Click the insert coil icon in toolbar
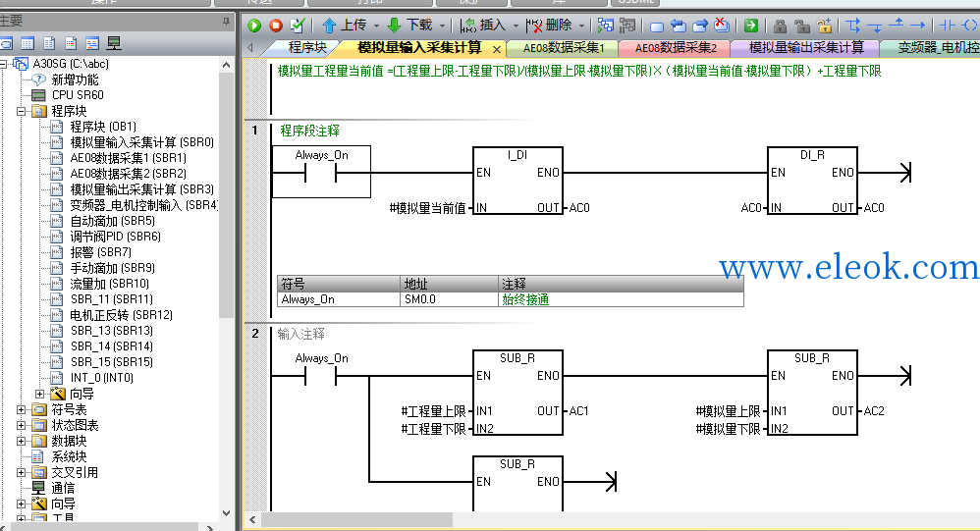This screenshot has height=531, width=980. coord(969,26)
